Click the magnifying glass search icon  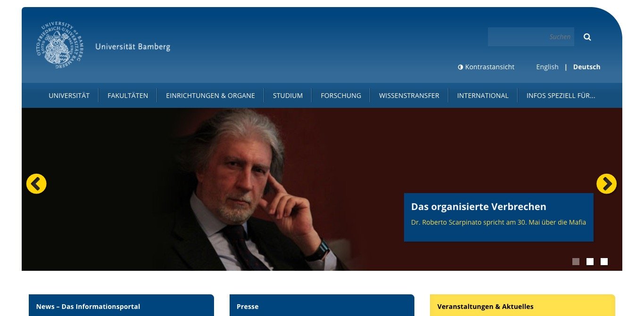[587, 37]
